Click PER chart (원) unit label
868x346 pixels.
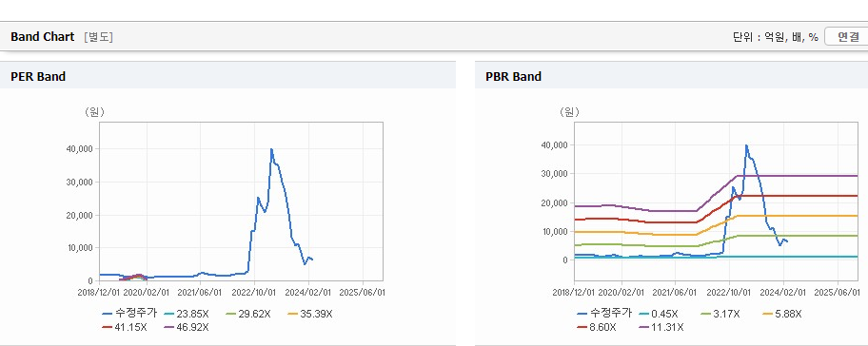coord(94,112)
